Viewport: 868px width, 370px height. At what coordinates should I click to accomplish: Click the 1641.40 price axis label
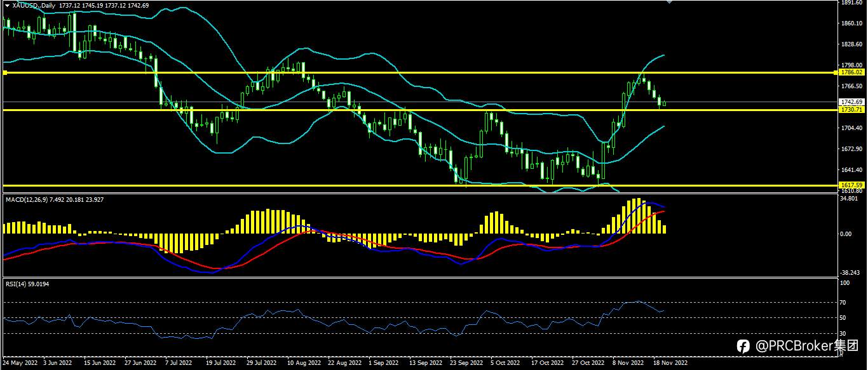851,169
